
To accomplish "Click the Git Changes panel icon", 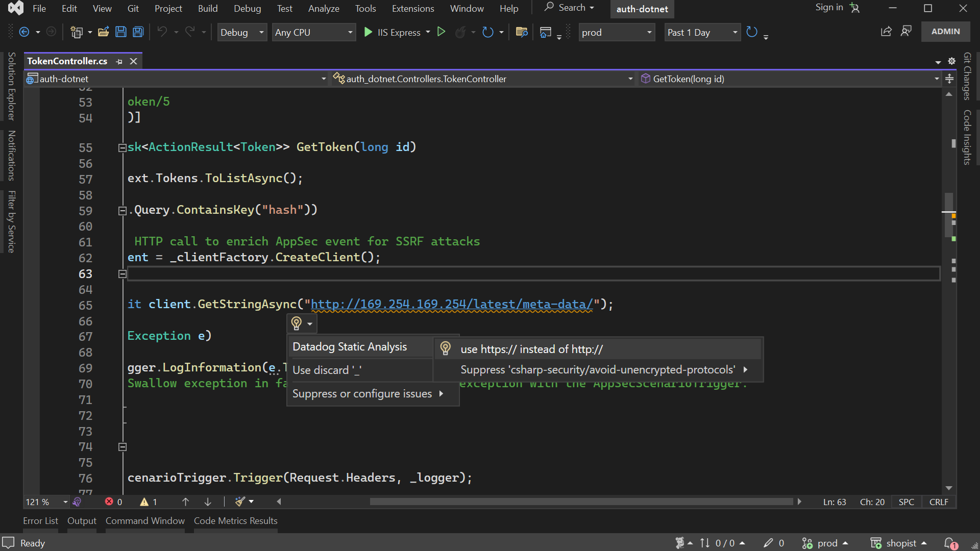I will [968, 82].
